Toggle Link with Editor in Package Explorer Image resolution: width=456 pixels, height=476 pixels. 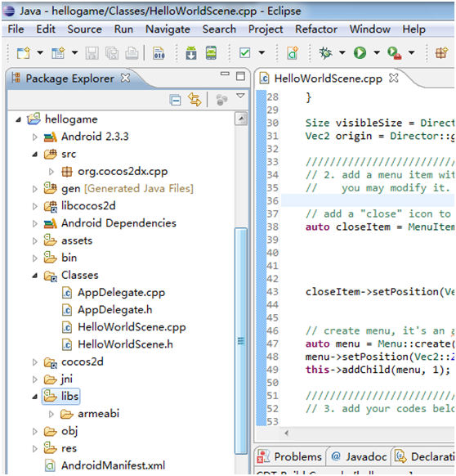tap(194, 100)
